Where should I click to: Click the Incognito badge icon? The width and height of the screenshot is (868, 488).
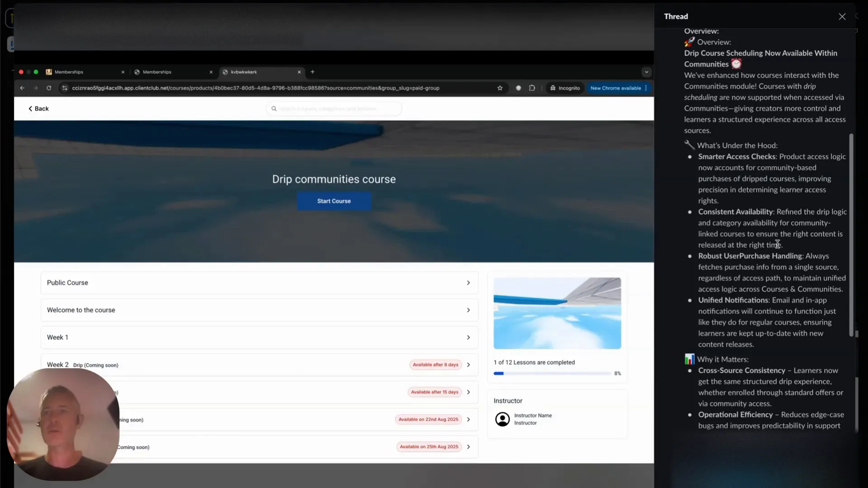click(553, 88)
